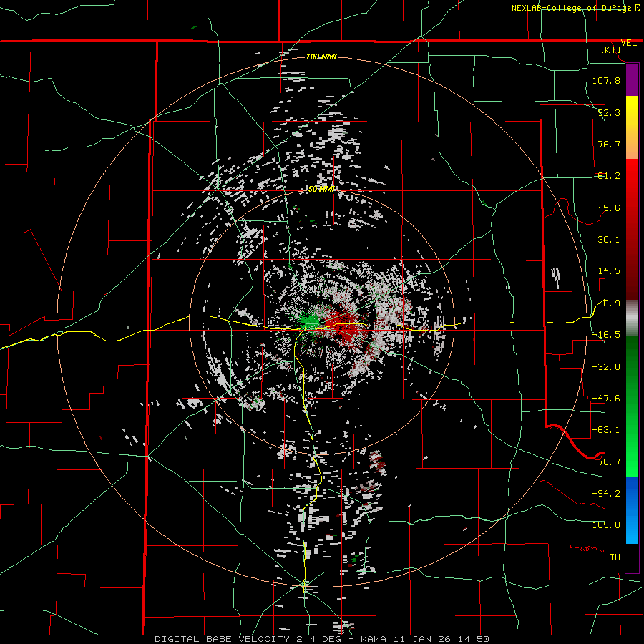Click the 92.3 velocity scale value
644x644 pixels.
[609, 112]
